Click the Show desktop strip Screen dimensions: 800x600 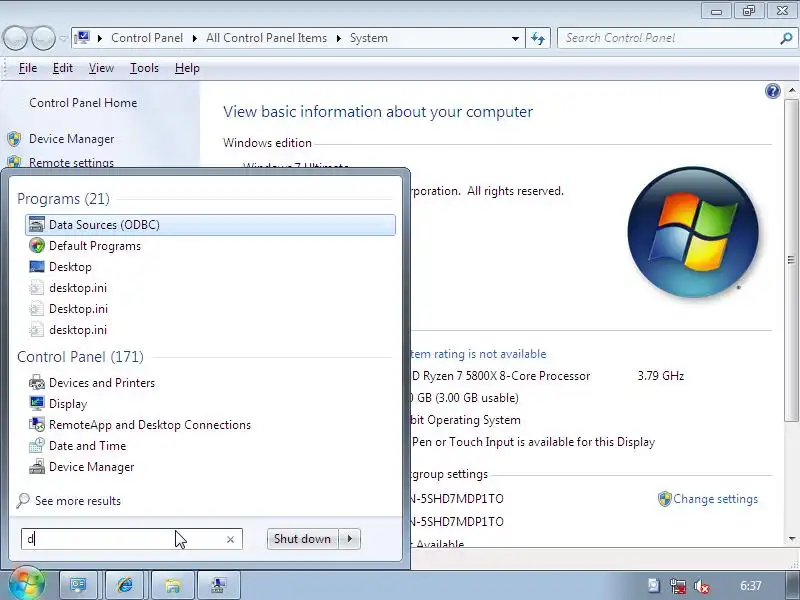pyautogui.click(x=793, y=585)
